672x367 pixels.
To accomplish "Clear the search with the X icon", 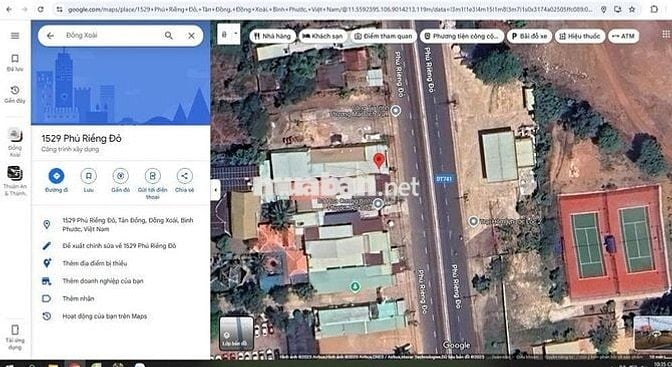I will pyautogui.click(x=191, y=36).
